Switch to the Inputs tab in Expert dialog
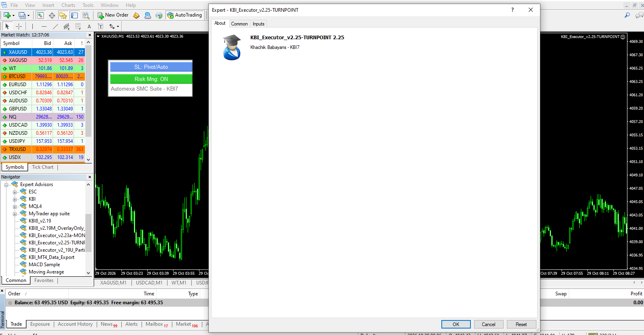Viewport: 644px width, 335px height. pyautogui.click(x=258, y=24)
